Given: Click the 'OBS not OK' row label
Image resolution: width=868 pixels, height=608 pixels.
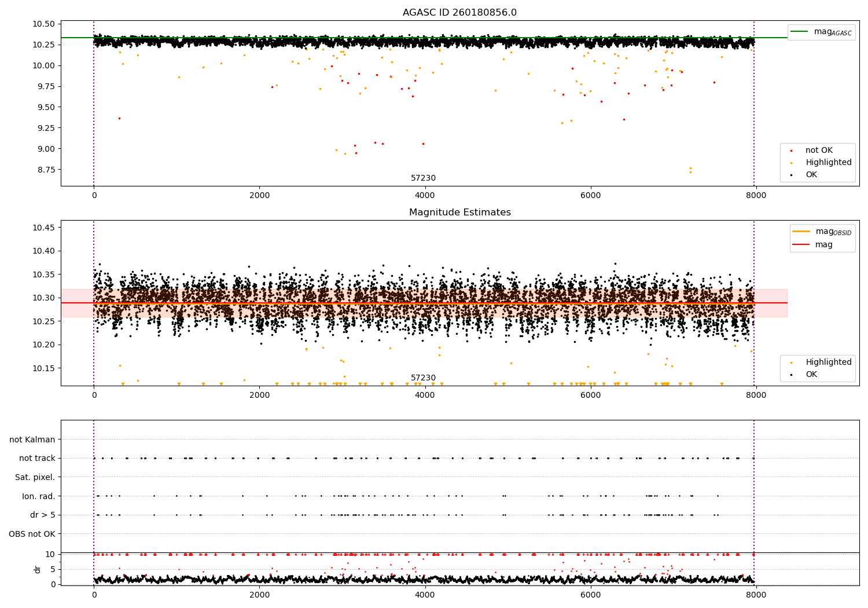Looking at the screenshot, I should (32, 534).
